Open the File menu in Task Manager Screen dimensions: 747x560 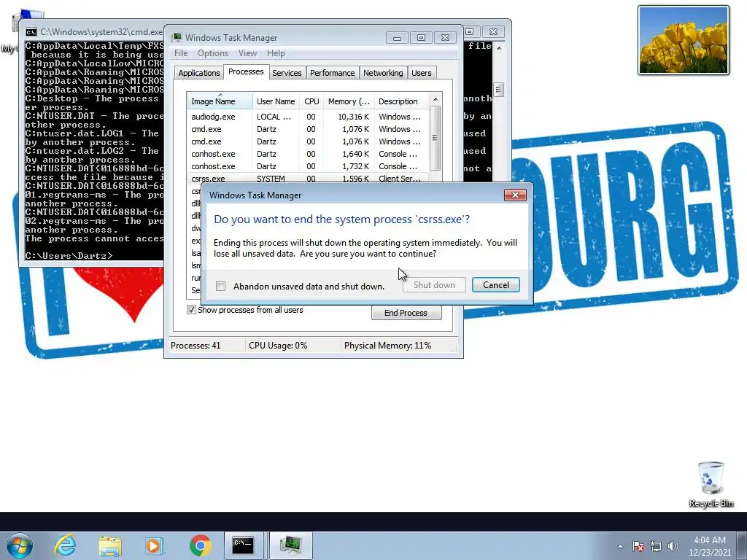pyautogui.click(x=181, y=53)
